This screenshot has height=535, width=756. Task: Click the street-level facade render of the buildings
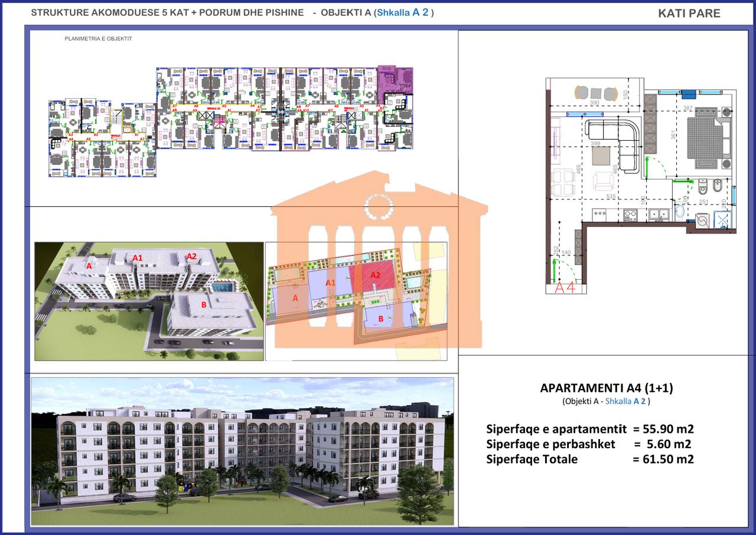pos(243,452)
